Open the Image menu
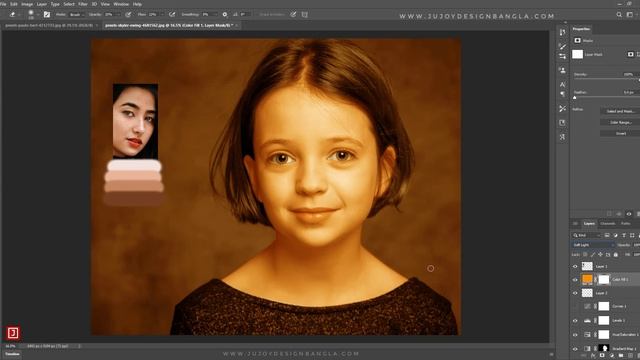Screen dimensions: 640x360 (27, 4)
